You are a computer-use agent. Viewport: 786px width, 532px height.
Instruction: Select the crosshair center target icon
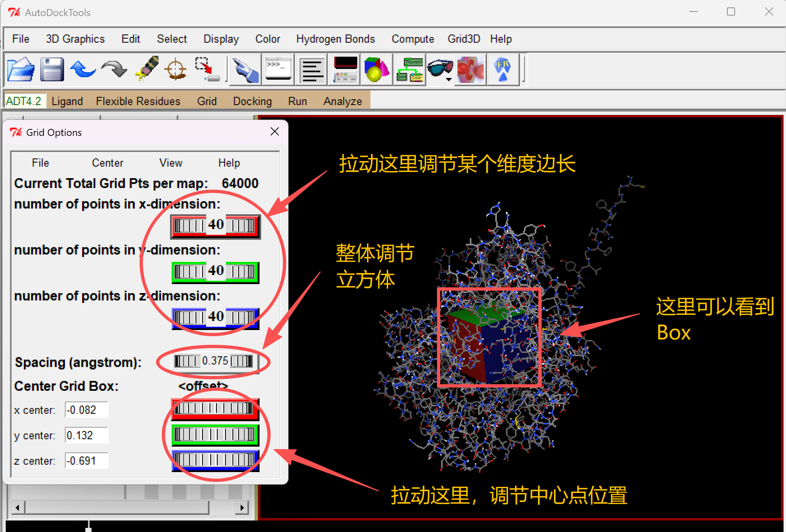[x=176, y=69]
